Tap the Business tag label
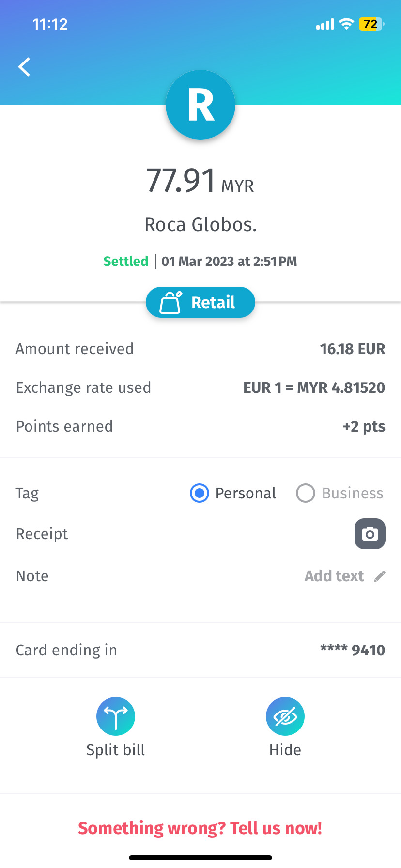 tap(353, 493)
